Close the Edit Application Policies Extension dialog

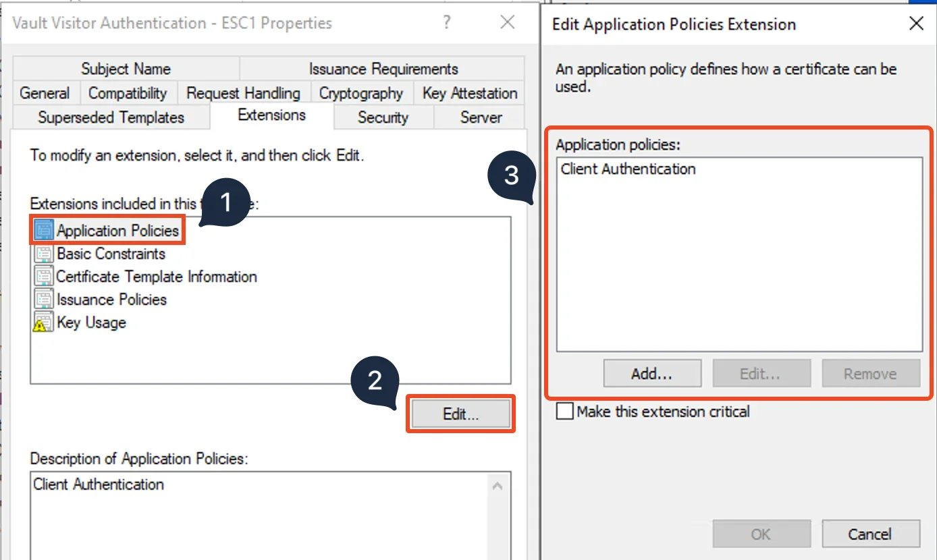pos(915,24)
